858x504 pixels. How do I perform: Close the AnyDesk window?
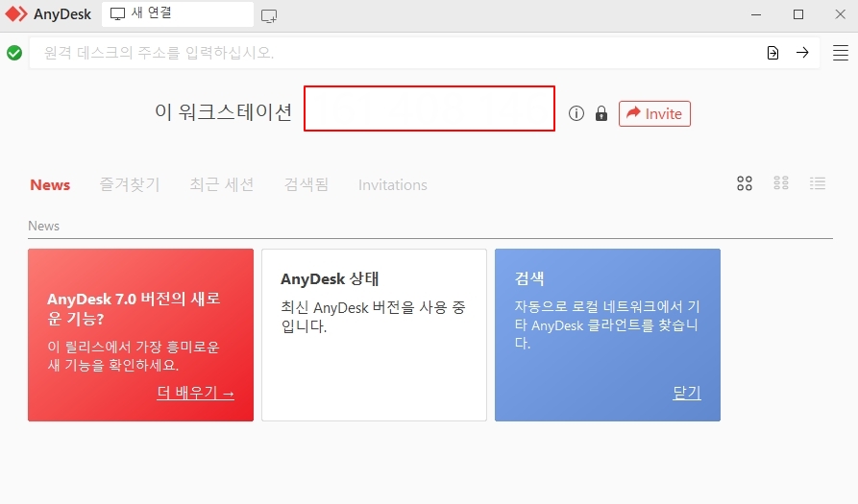[x=841, y=14]
